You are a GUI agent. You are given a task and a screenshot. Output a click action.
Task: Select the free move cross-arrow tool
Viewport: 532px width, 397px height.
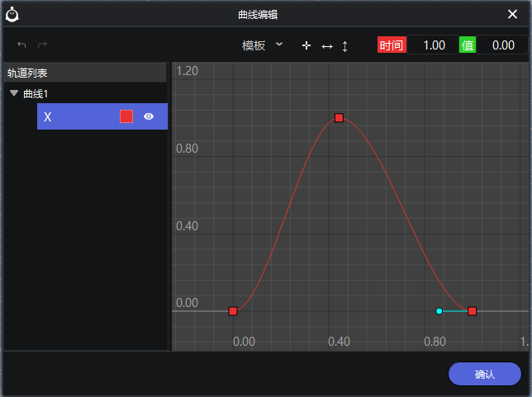click(306, 45)
